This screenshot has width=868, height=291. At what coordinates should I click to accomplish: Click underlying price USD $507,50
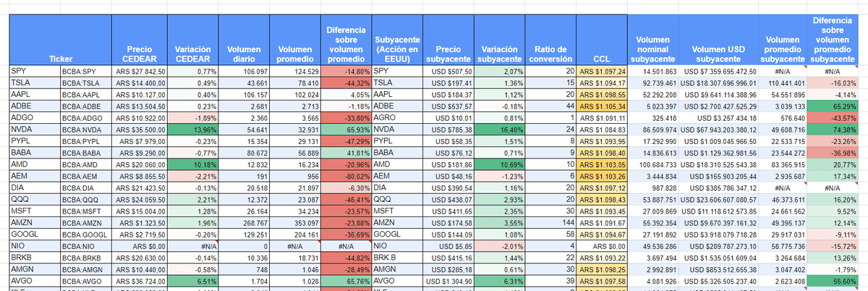[x=448, y=72]
